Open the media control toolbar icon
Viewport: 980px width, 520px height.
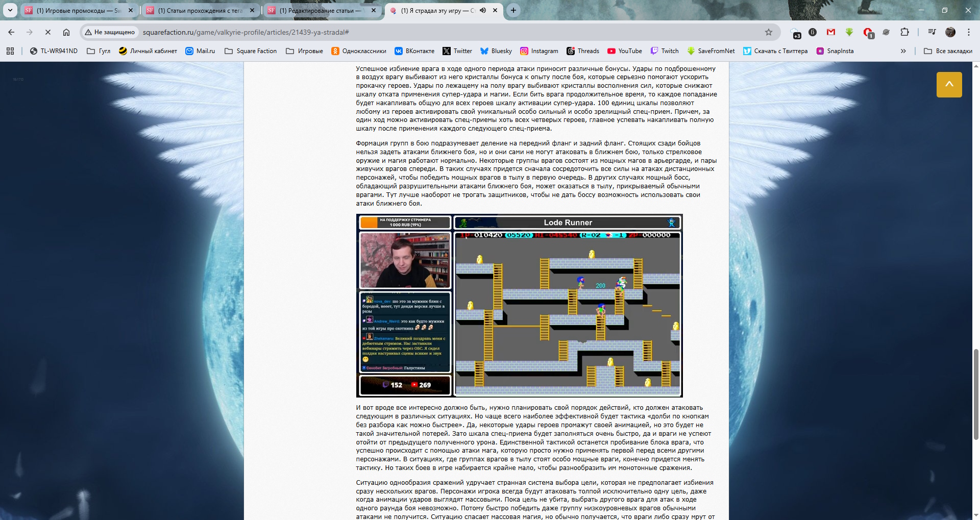pos(932,32)
